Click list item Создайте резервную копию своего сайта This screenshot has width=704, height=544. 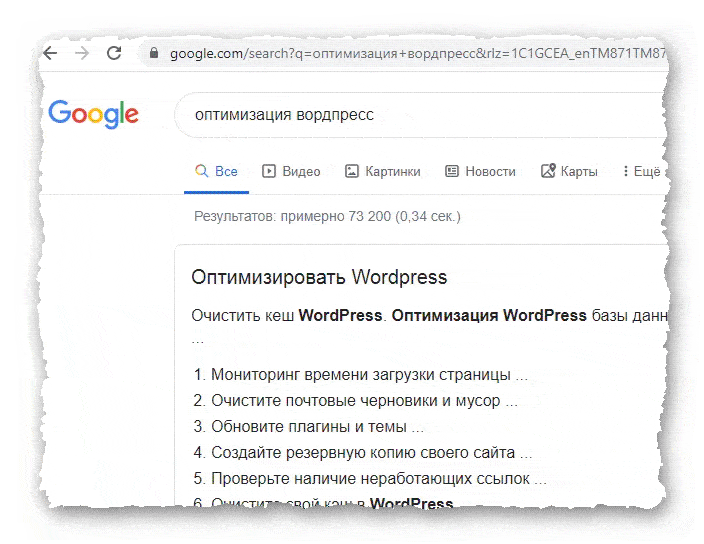[x=363, y=452]
